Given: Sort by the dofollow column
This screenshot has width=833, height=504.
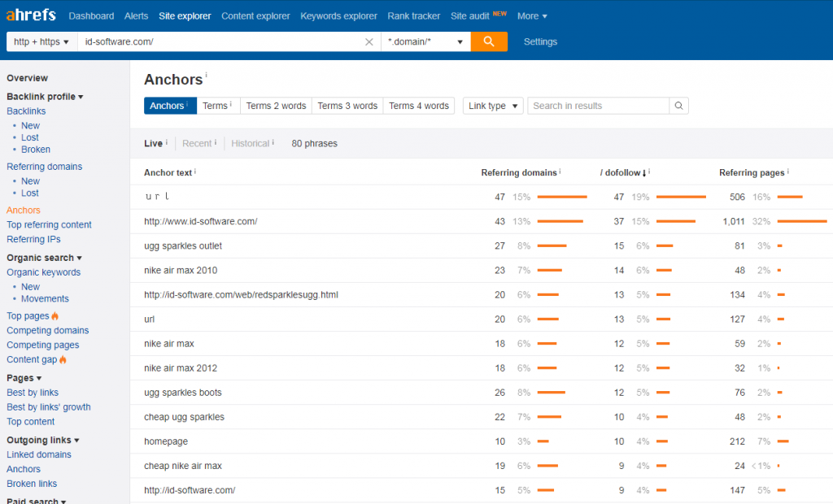Looking at the screenshot, I should pos(622,172).
